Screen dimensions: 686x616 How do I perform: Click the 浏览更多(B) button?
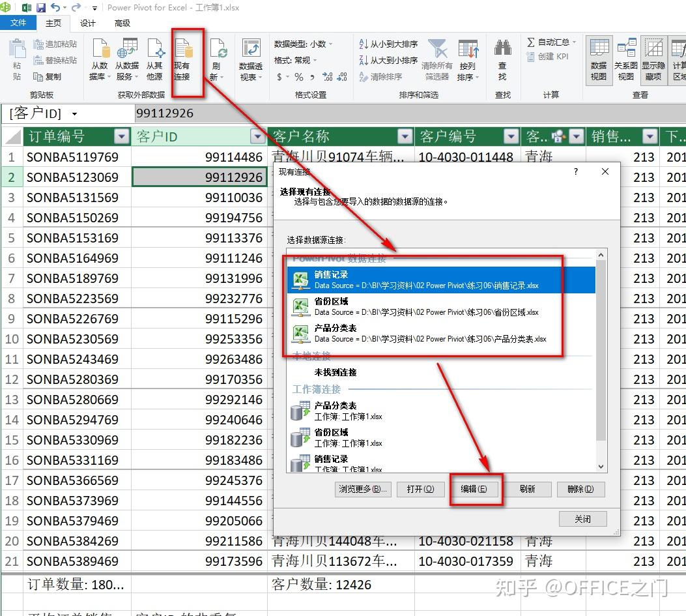(362, 489)
